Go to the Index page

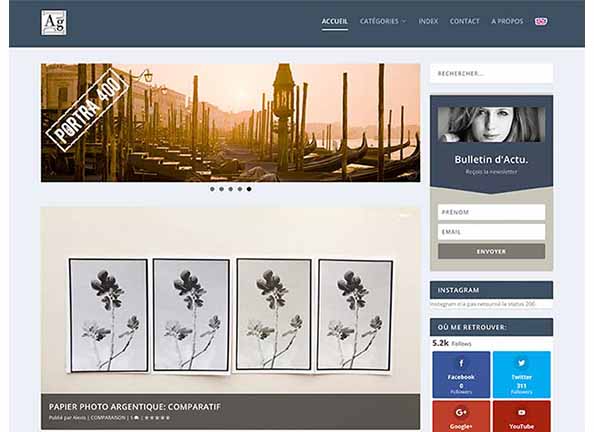(x=428, y=21)
